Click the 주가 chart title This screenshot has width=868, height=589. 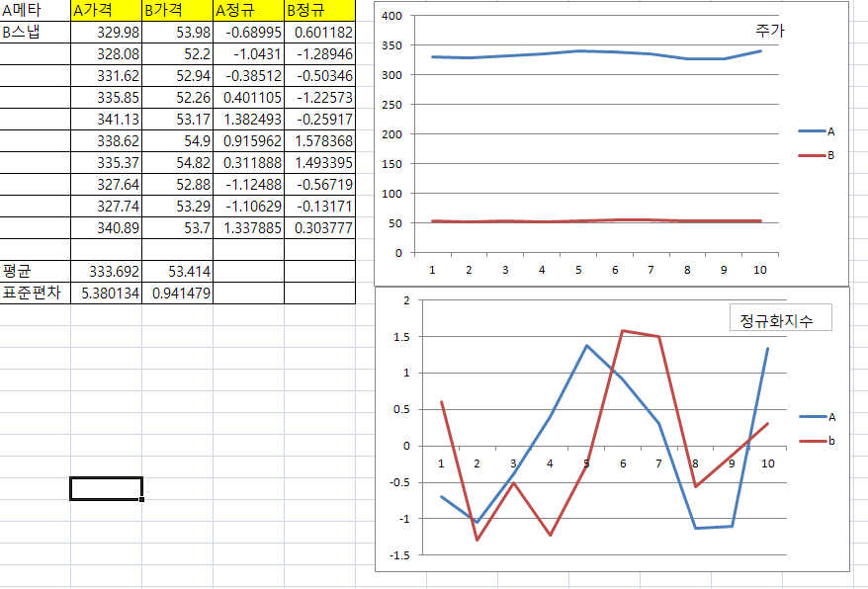coord(770,31)
